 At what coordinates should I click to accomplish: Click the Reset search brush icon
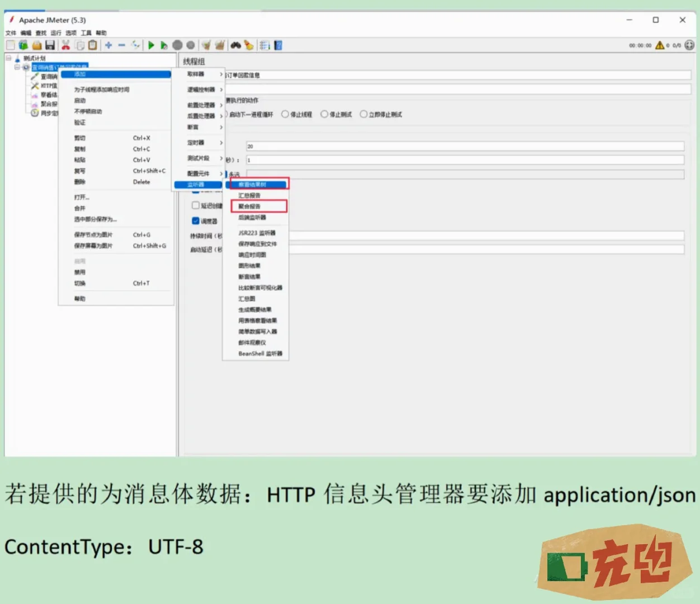click(249, 45)
